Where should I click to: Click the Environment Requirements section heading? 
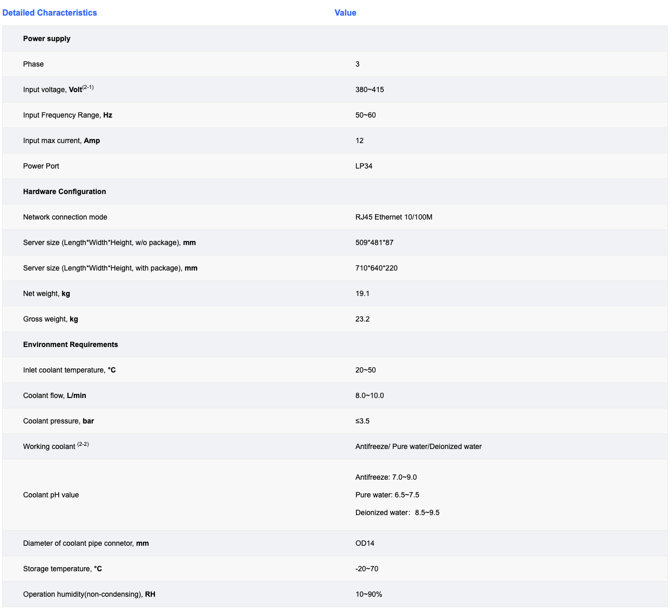pos(70,344)
